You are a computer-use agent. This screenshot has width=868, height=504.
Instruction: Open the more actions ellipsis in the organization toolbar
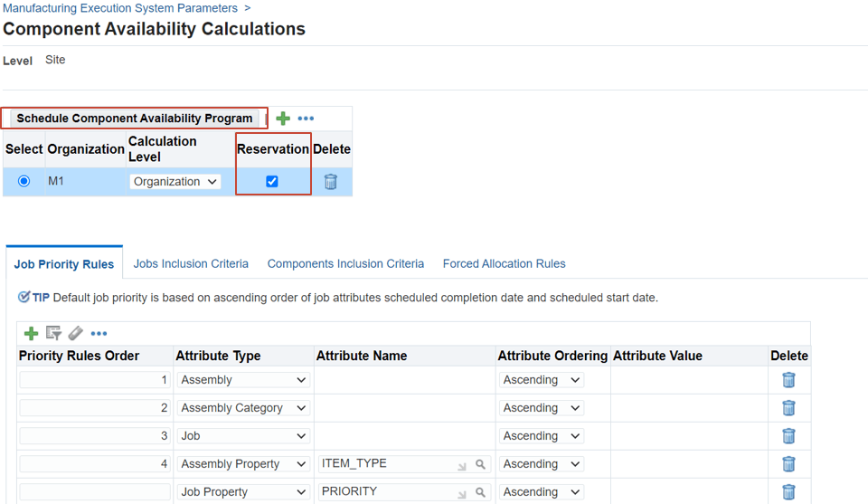[306, 119]
